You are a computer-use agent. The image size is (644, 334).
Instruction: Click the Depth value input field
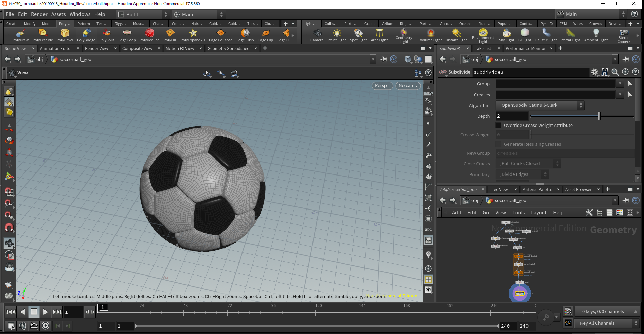512,116
